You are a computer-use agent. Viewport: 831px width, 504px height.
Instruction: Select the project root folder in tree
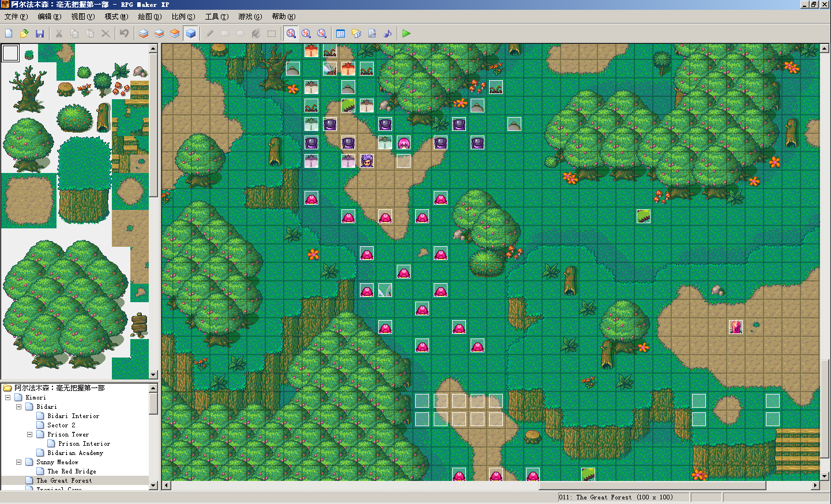pos(59,388)
